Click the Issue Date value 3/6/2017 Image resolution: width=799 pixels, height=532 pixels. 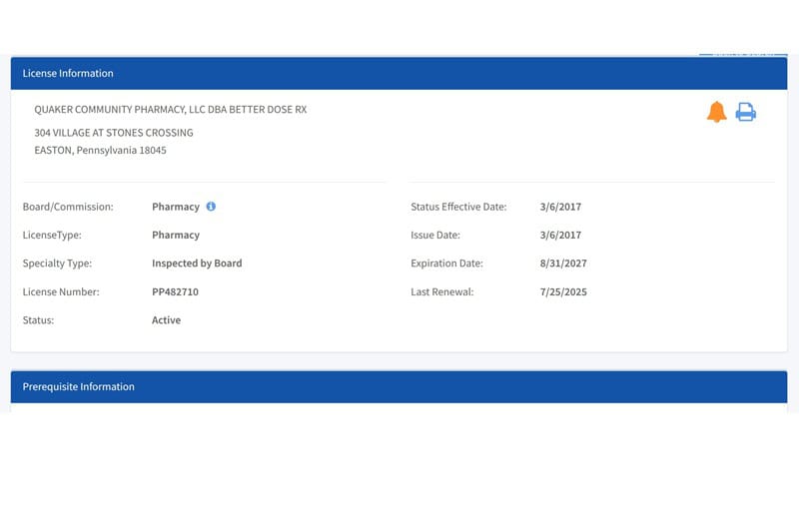[x=560, y=236]
